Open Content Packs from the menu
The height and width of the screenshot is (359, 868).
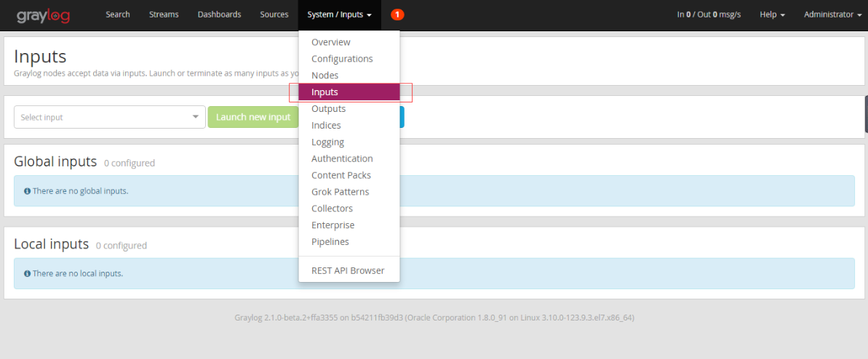click(349, 175)
